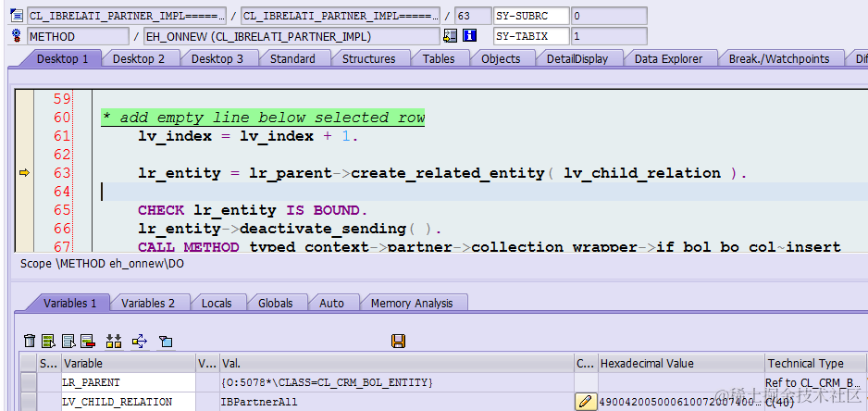The image size is (868, 411).
Task: Open the Tables tab
Action: pyautogui.click(x=439, y=58)
